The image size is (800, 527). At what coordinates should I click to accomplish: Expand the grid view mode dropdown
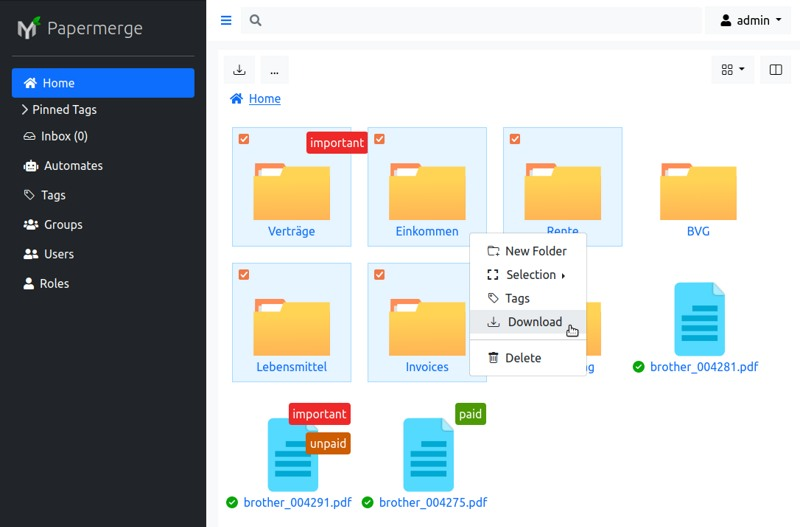pos(732,70)
